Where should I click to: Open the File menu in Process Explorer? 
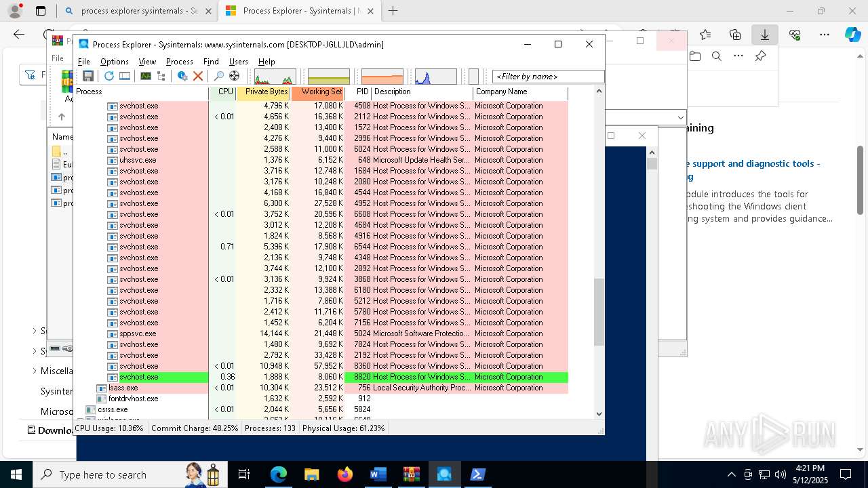pyautogui.click(x=84, y=62)
